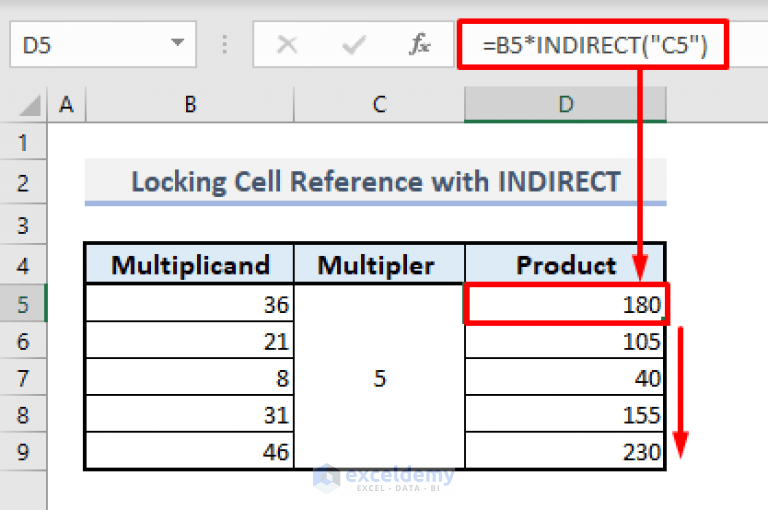Select the Product cell showing 230
768x510 pixels.
[x=565, y=451]
